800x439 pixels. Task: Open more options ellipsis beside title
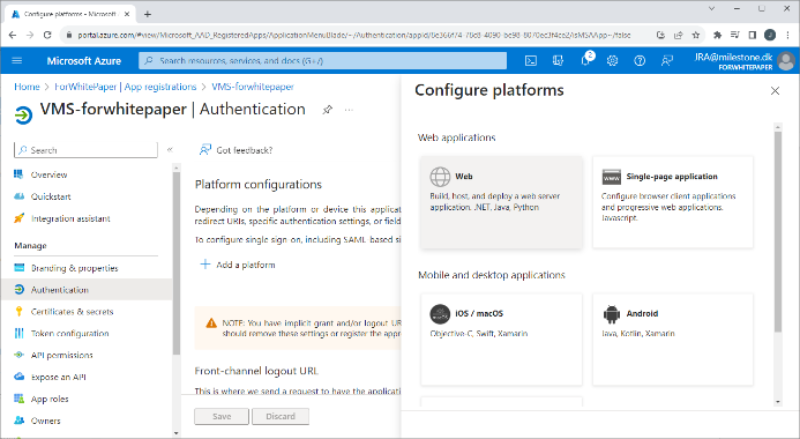(x=349, y=109)
